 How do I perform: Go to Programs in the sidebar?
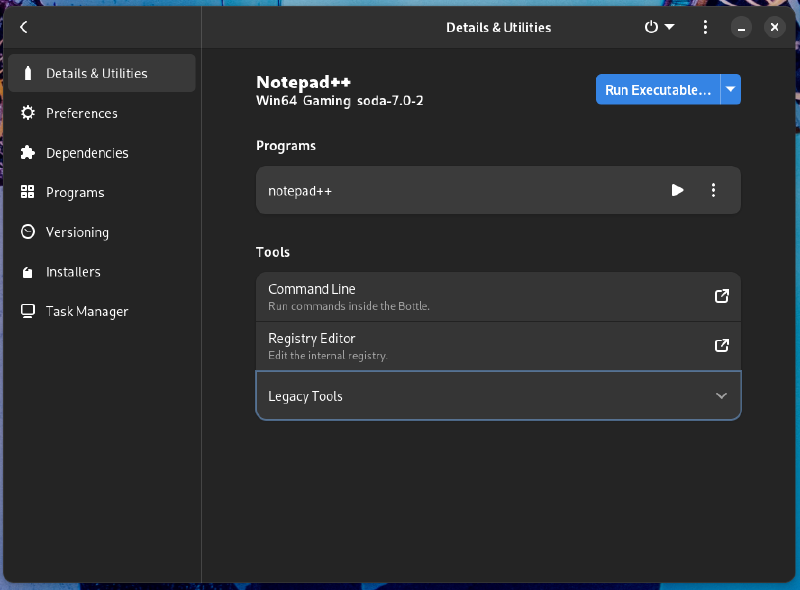point(75,192)
